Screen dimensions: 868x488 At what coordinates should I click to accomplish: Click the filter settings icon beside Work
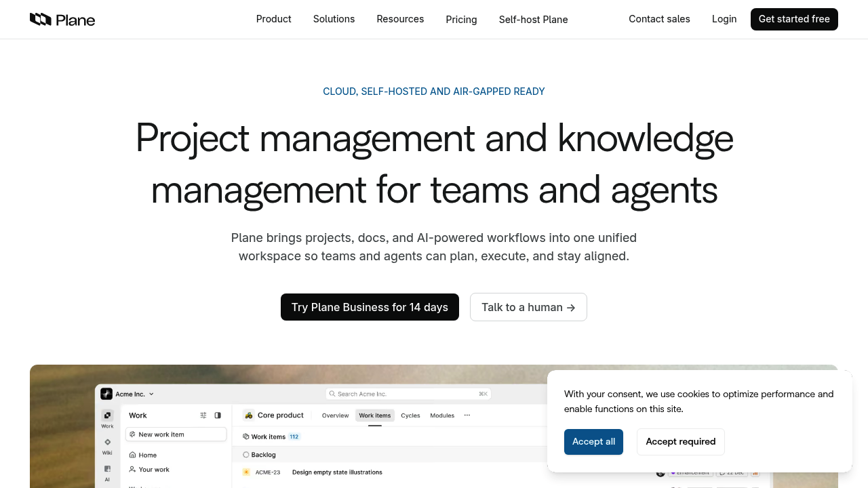click(203, 415)
